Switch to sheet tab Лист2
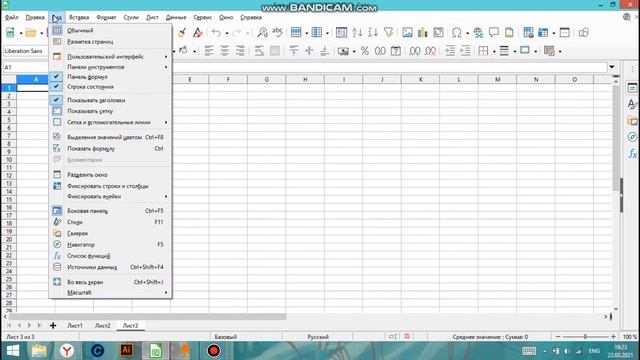 102,326
